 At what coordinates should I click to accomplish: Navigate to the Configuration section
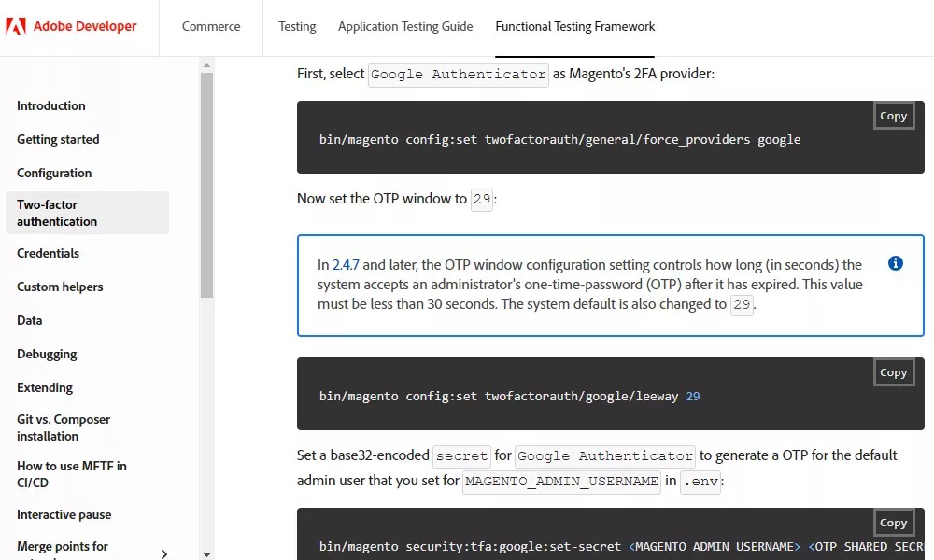point(54,173)
